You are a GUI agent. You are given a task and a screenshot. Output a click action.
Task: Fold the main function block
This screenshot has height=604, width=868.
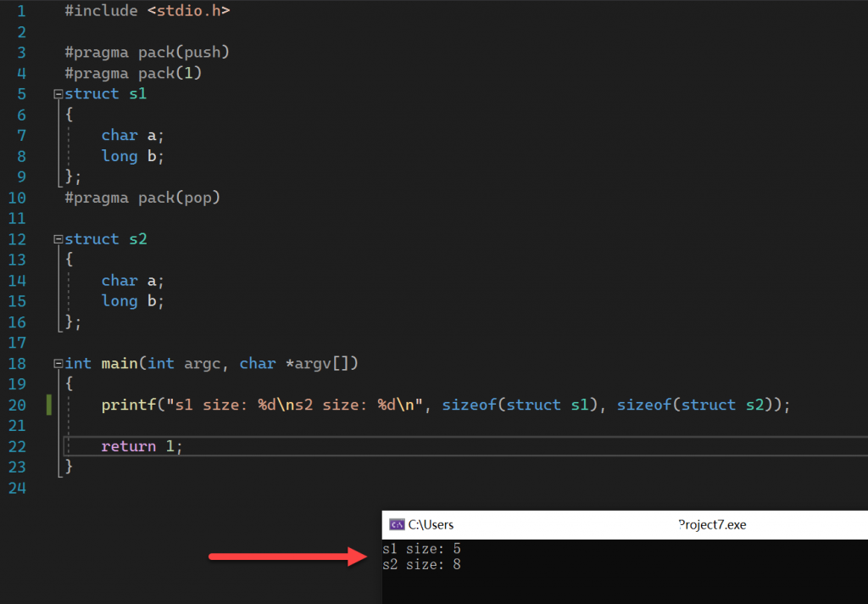pos(58,363)
